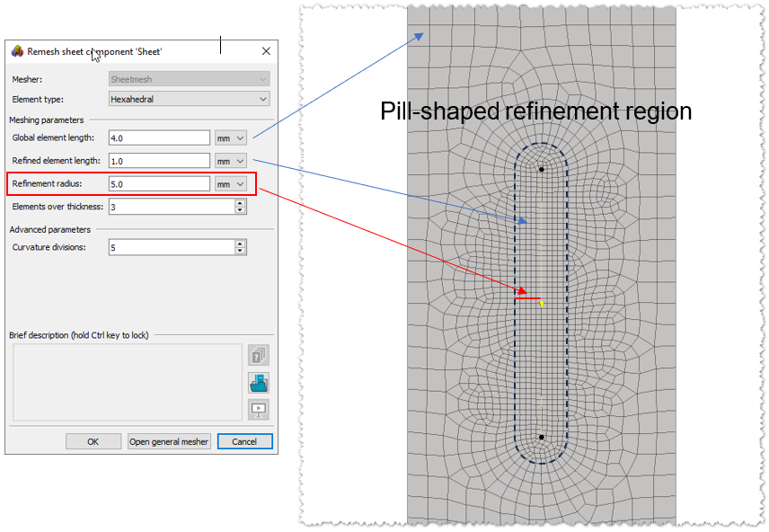Click the Meshing parameters section label
Viewport: 769px width, 532px height.
pos(47,120)
